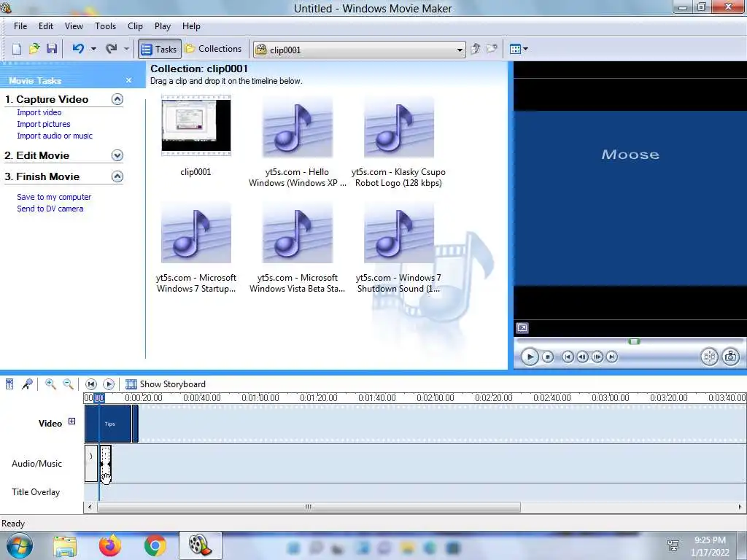Jump forward in the preview monitor
The image size is (747, 560).
pos(612,357)
